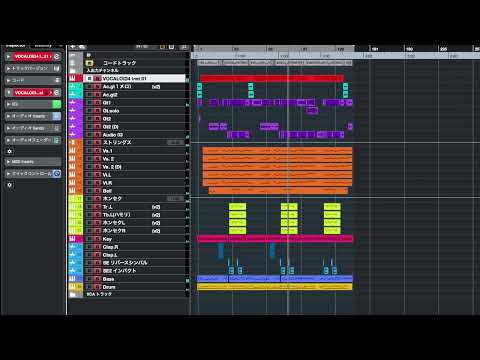Click the second red VOCALOID instrument button
Screen dimensions: 480x360
(x=32, y=92)
